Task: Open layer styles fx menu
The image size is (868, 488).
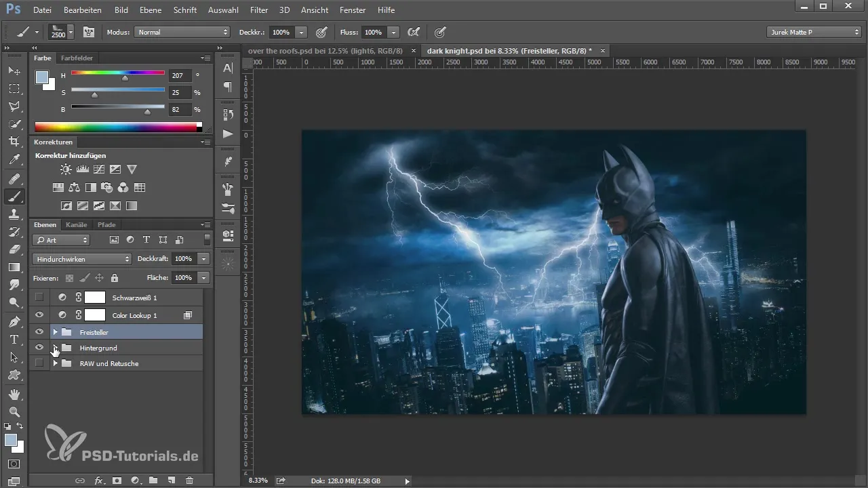Action: coord(99,480)
